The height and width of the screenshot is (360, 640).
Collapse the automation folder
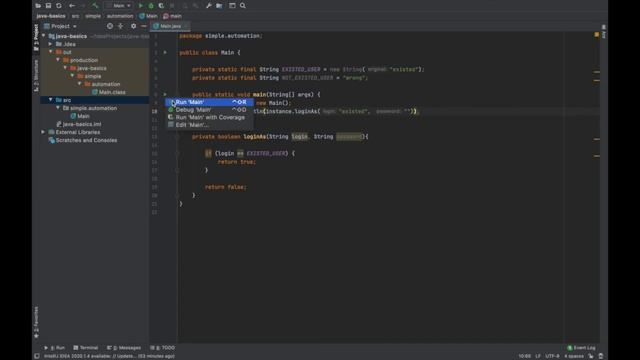click(x=80, y=84)
